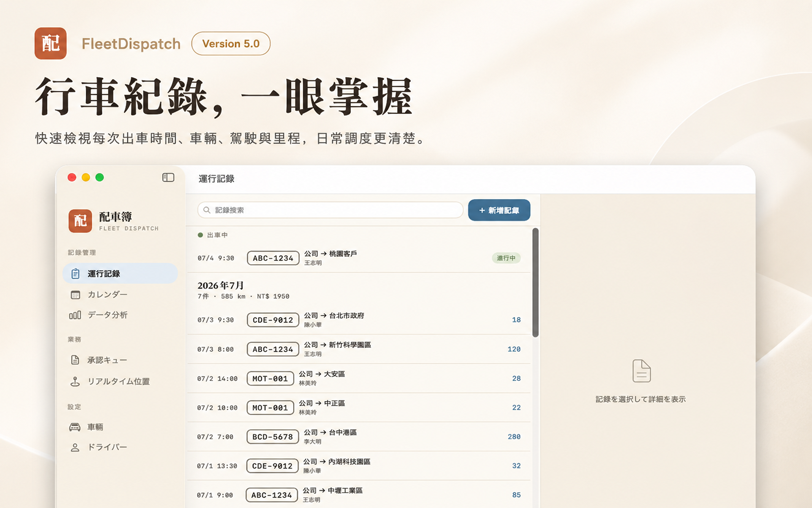Maximize with the green window button
The height and width of the screenshot is (508, 812).
(100, 178)
